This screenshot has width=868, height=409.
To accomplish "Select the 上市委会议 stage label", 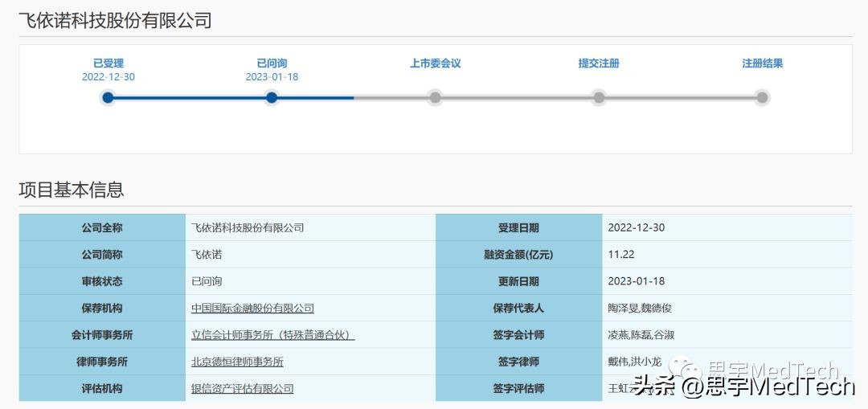I will tap(435, 63).
